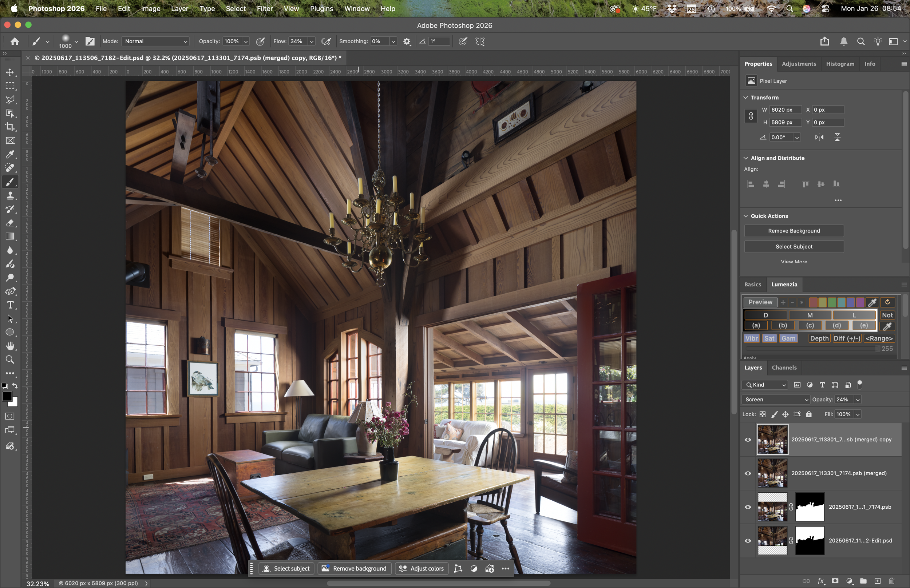This screenshot has height=588, width=910.
Task: Select the Hand tool
Action: click(10, 346)
